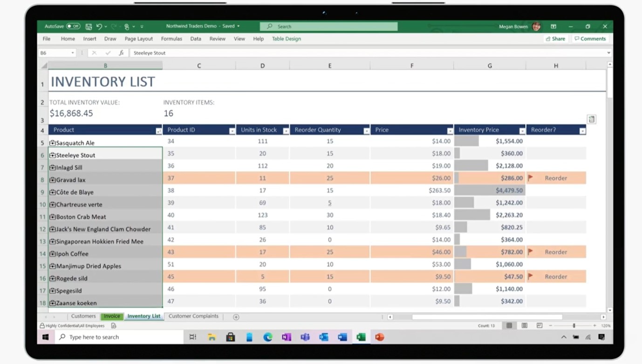Open the Product column filter dropdown

(x=158, y=131)
